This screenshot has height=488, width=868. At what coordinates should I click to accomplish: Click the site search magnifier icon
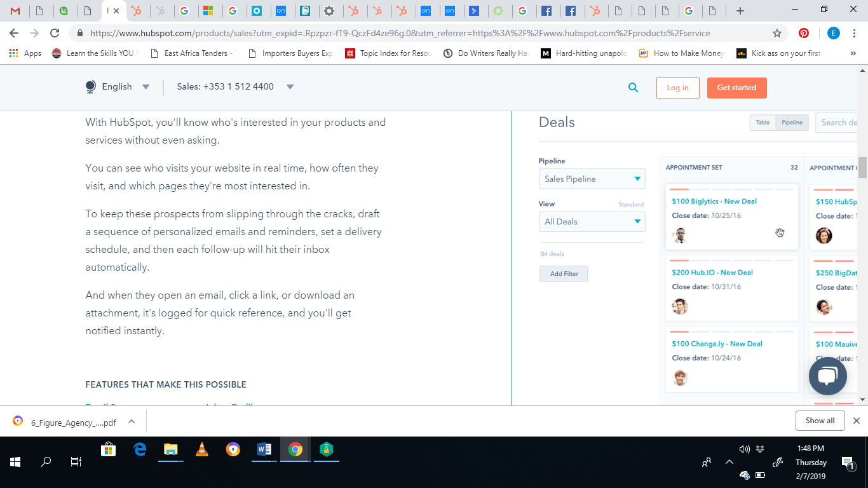[x=633, y=88]
